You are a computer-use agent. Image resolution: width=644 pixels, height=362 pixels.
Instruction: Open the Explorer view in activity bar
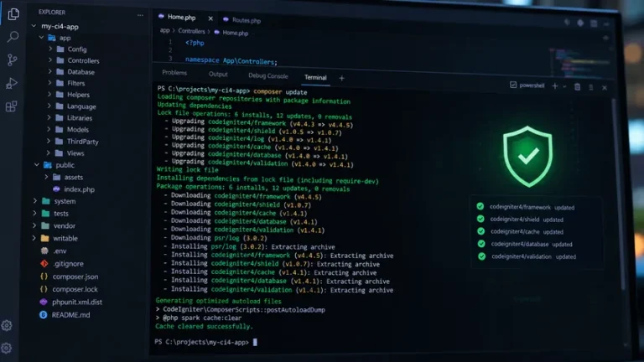point(13,14)
